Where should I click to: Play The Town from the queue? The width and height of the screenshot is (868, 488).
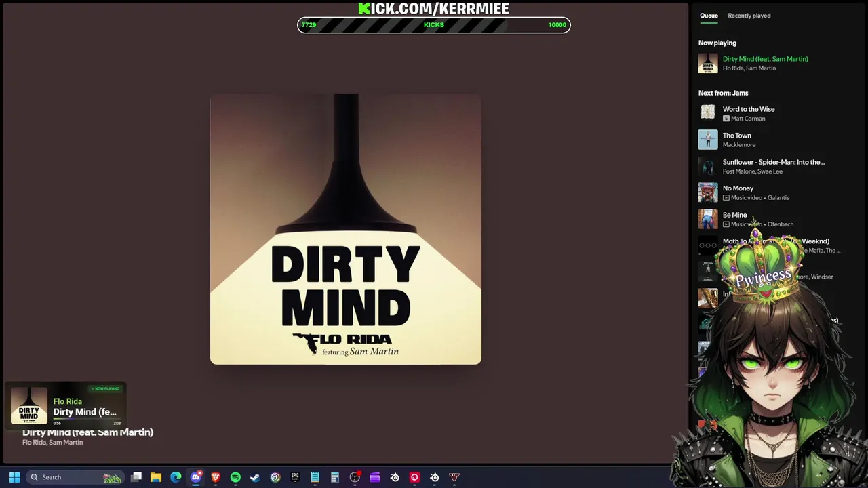pyautogui.click(x=736, y=136)
